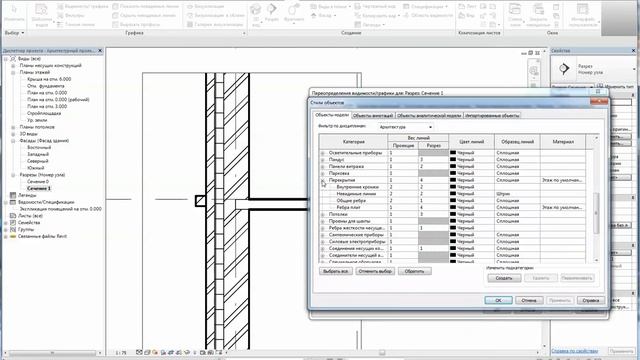Click Связанные файлы Revit icon
The height and width of the screenshot is (360, 640).
point(13,236)
